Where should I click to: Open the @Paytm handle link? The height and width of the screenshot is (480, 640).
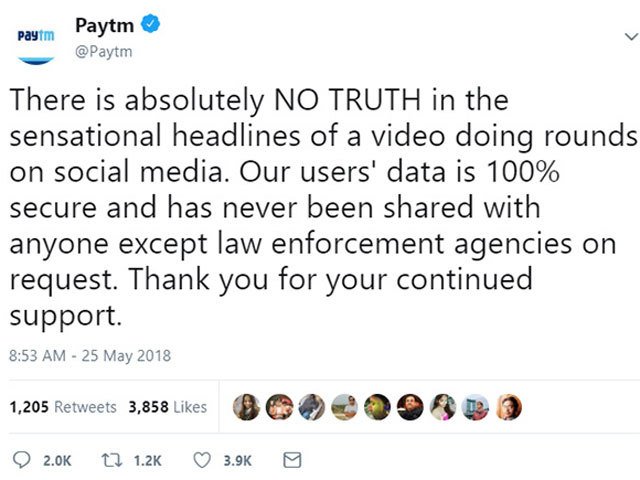[x=104, y=52]
